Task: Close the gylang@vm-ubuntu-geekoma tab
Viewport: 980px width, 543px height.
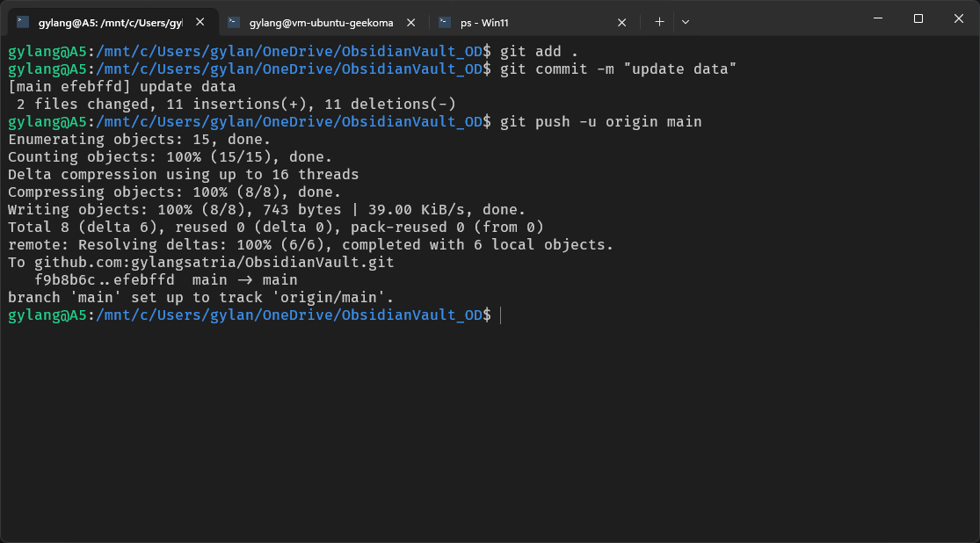Action: [x=410, y=22]
